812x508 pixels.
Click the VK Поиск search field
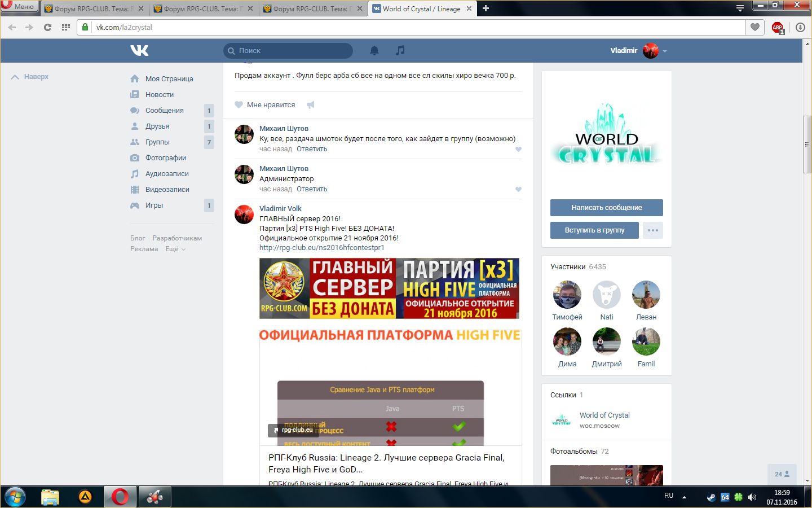[288, 50]
